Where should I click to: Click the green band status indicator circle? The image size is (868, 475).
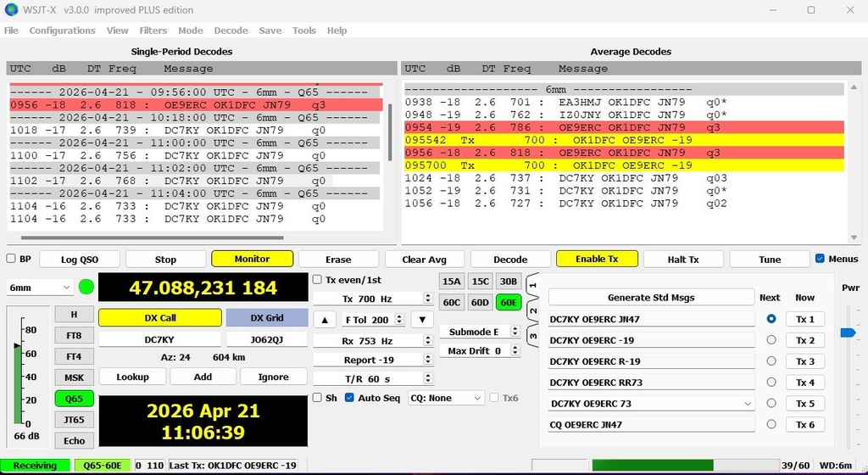point(86,287)
